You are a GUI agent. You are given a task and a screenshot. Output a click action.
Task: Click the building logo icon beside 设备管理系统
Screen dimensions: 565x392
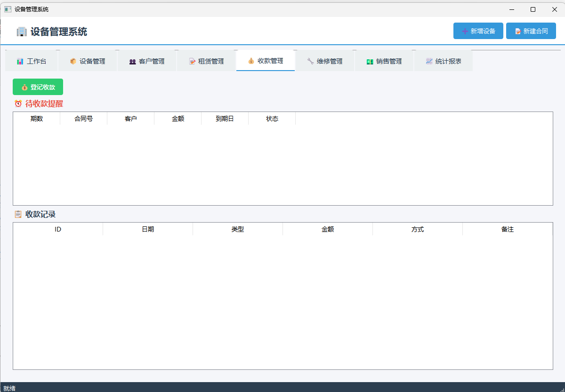pyautogui.click(x=22, y=32)
